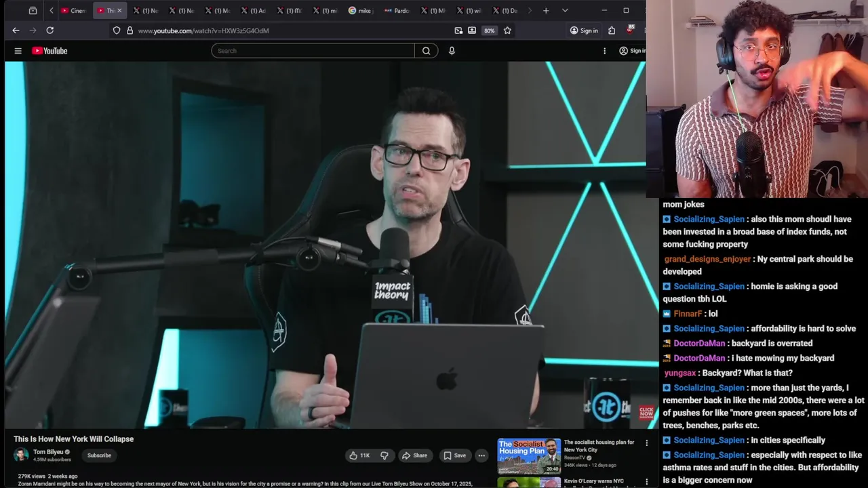Click the video player to pause

pos(324,244)
